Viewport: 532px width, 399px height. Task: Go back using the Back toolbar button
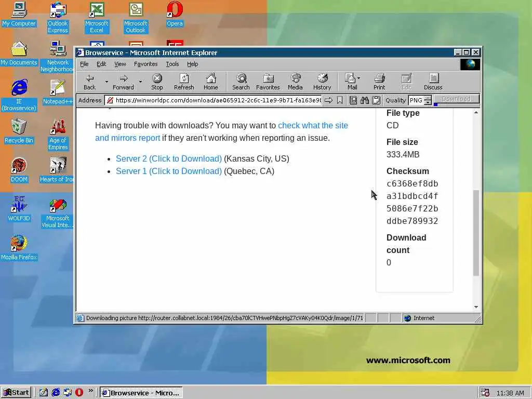click(x=89, y=82)
